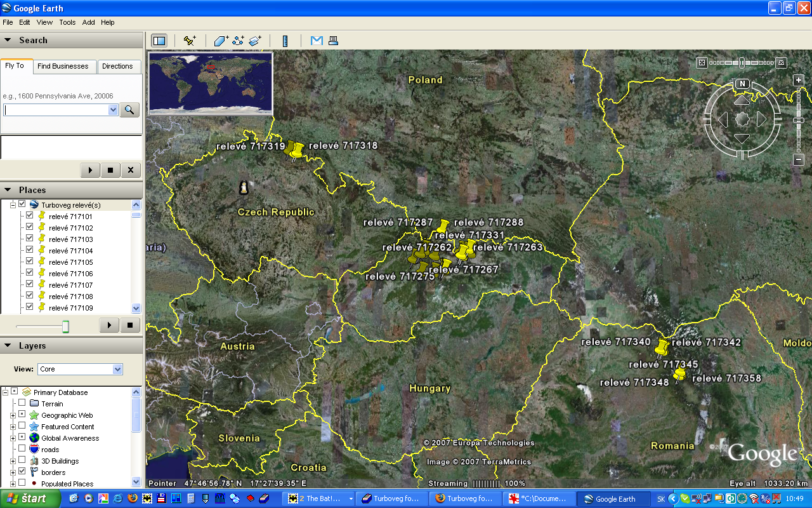Screen dimensions: 812x508
Task: Open the Ruler measurement tool
Action: pos(285,41)
